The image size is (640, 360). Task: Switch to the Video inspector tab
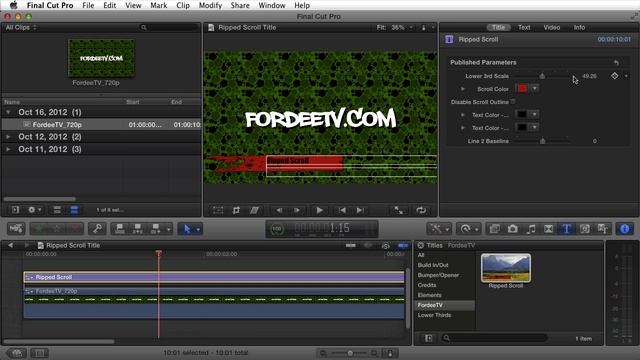(x=551, y=27)
